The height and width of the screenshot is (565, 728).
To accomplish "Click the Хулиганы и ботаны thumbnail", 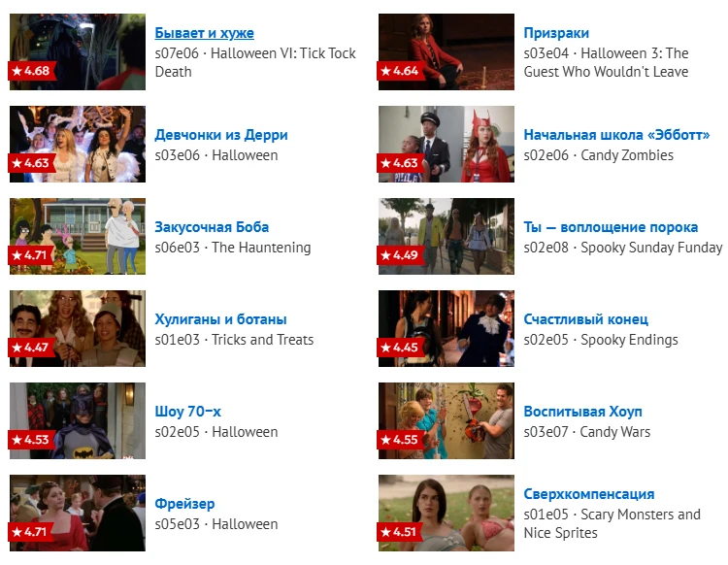I will [x=78, y=329].
